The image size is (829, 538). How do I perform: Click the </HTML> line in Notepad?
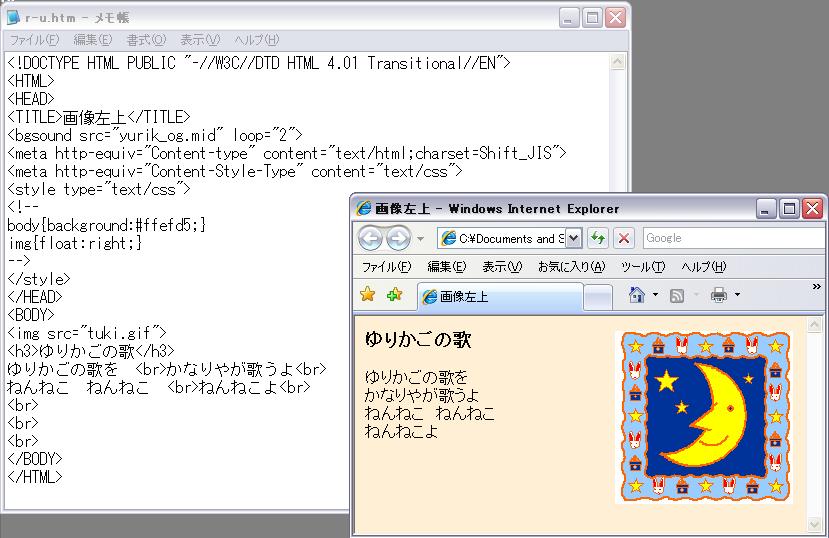(35, 476)
